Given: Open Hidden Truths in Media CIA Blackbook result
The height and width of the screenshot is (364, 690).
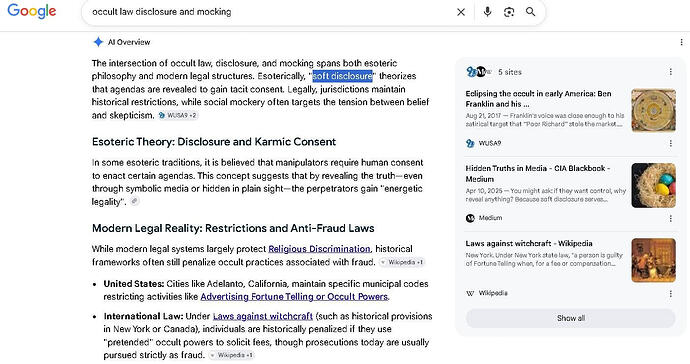Looking at the screenshot, I should click(x=538, y=173).
